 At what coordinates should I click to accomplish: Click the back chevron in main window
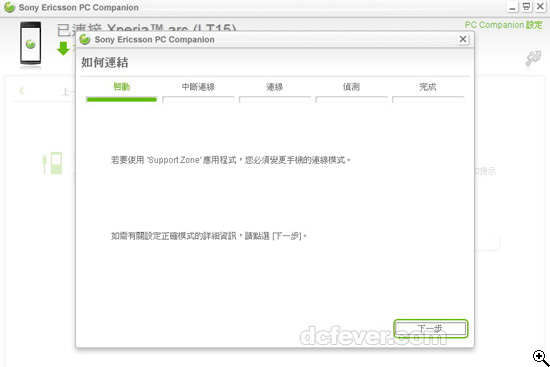click(x=22, y=91)
